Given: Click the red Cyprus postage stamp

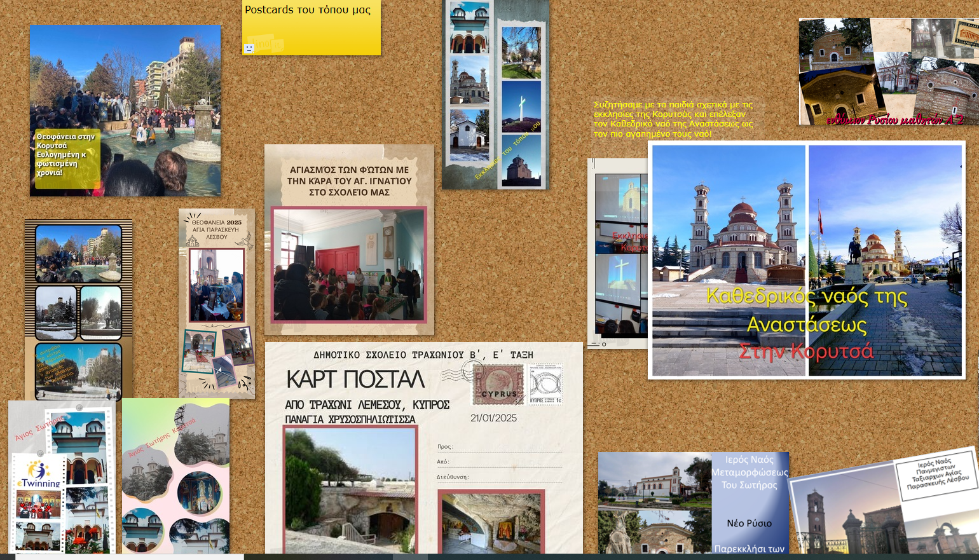Looking at the screenshot, I should coord(498,385).
